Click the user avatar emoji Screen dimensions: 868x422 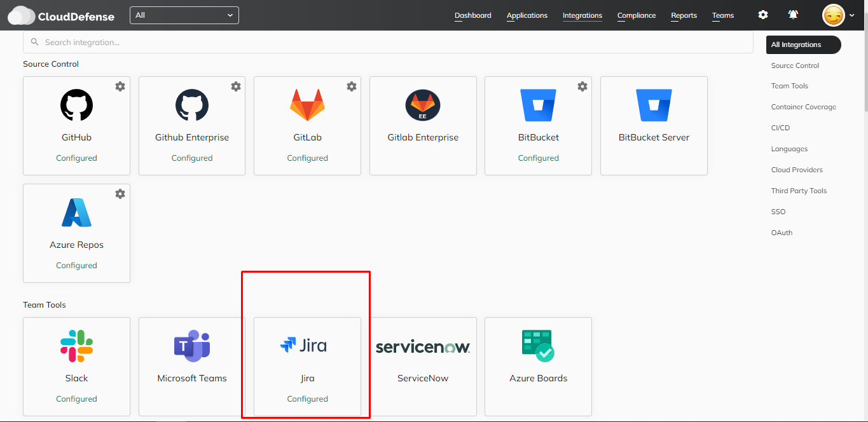tap(834, 15)
